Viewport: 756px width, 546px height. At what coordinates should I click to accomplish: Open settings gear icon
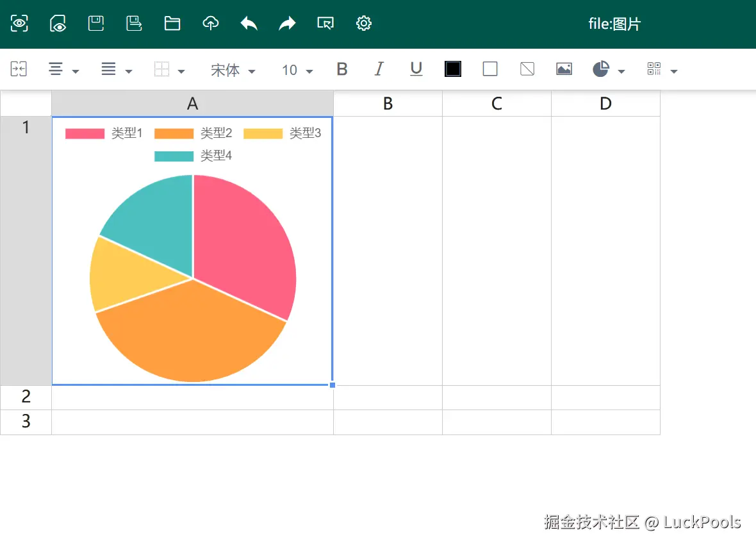pos(363,23)
